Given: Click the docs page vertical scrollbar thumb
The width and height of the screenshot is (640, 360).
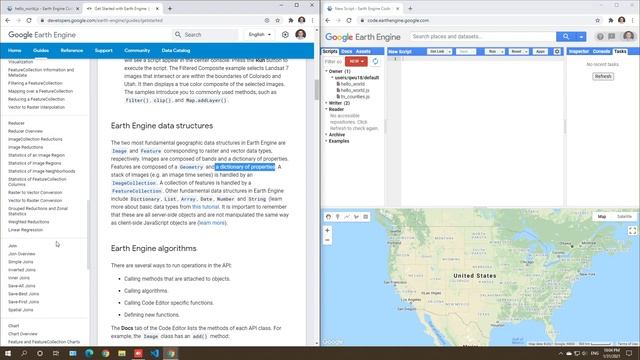Looking at the screenshot, I should click(x=316, y=89).
